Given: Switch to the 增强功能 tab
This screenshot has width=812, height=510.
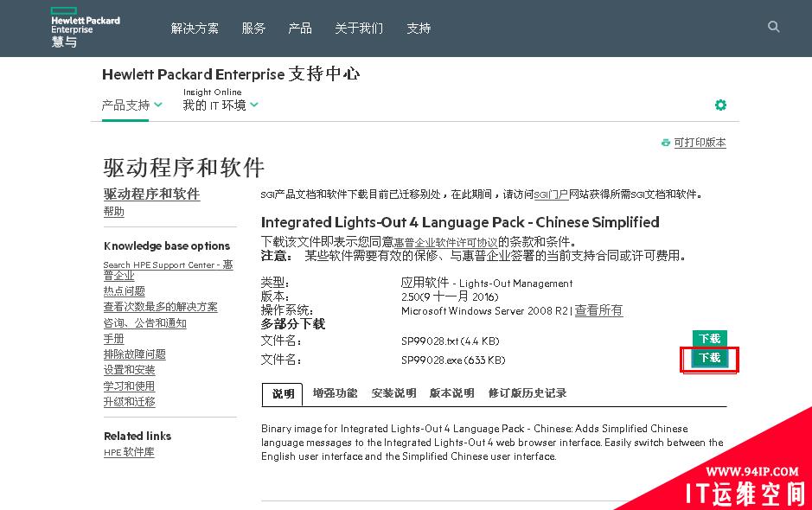Looking at the screenshot, I should (x=335, y=393).
